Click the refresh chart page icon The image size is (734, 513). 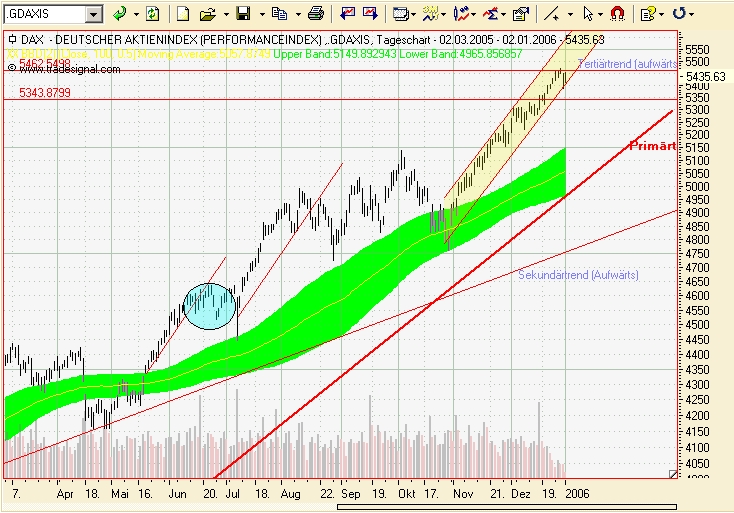click(152, 14)
